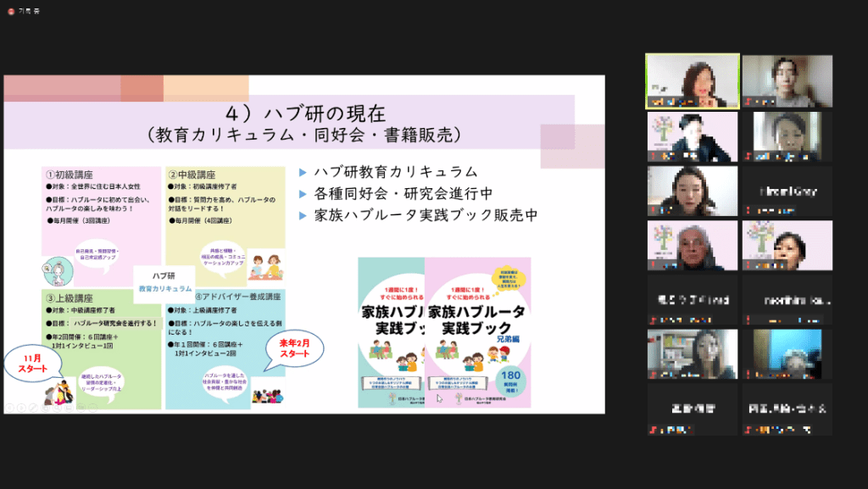Click the magnifier zoom icon in the slideshow controls

pyautogui.click(x=58, y=408)
